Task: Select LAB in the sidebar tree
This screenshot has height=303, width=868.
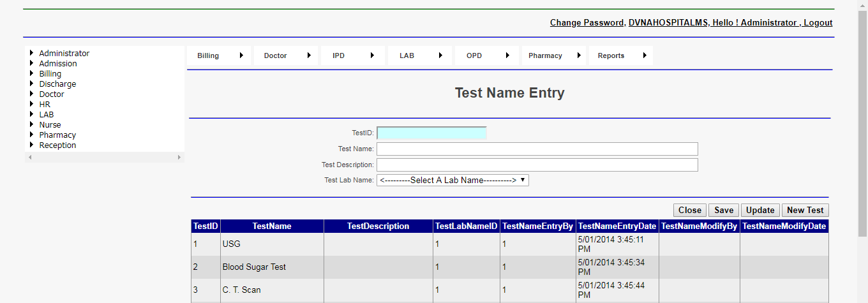Action: pos(47,115)
